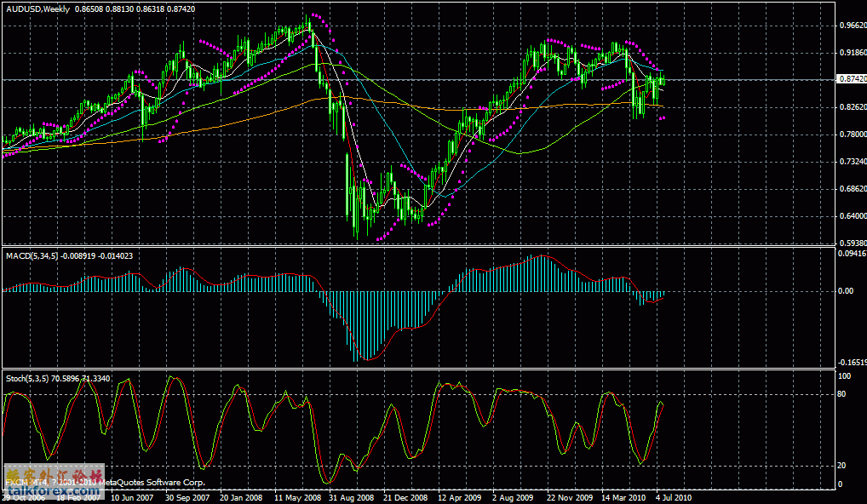The height and width of the screenshot is (504, 867).
Task: Click MACD zero level 0.00 label
Action: coord(846,290)
